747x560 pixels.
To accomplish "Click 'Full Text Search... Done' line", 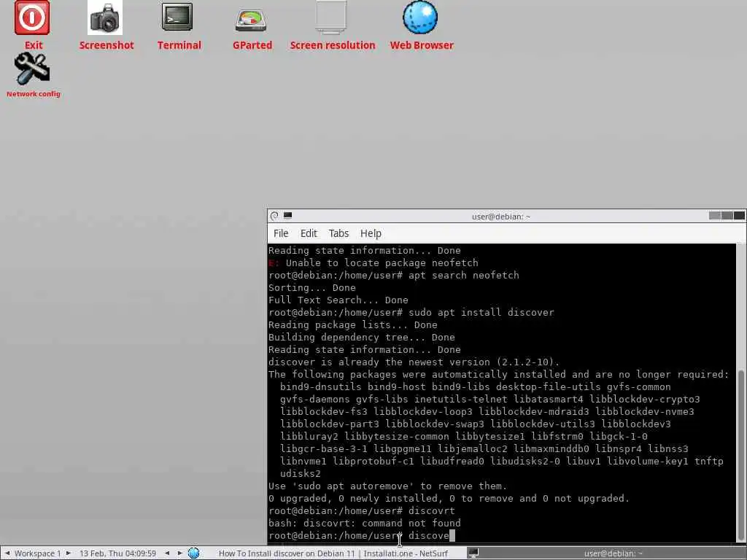I will click(338, 300).
